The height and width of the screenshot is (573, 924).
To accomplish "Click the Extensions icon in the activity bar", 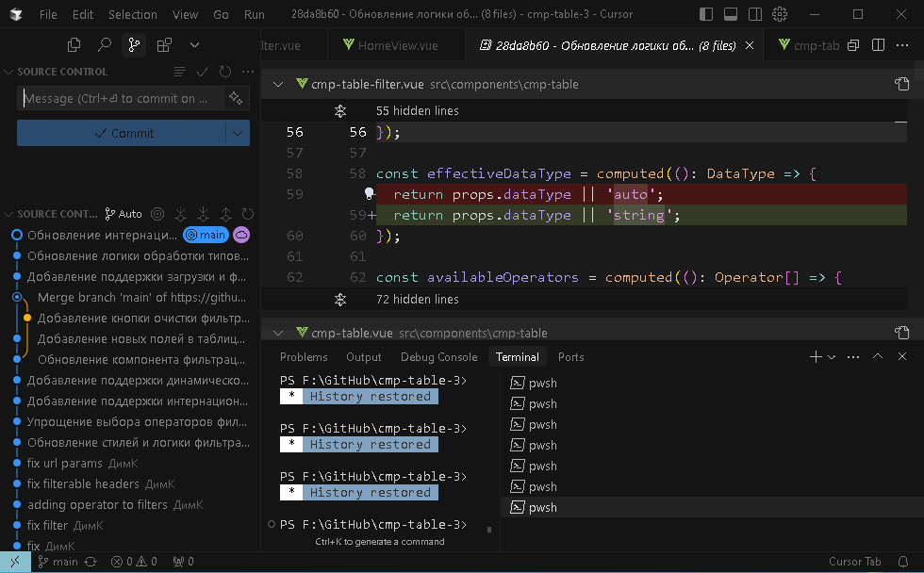I will pyautogui.click(x=162, y=44).
